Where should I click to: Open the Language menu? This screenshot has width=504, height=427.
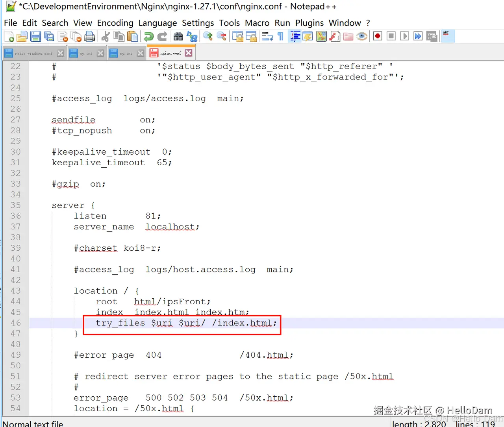coord(157,23)
